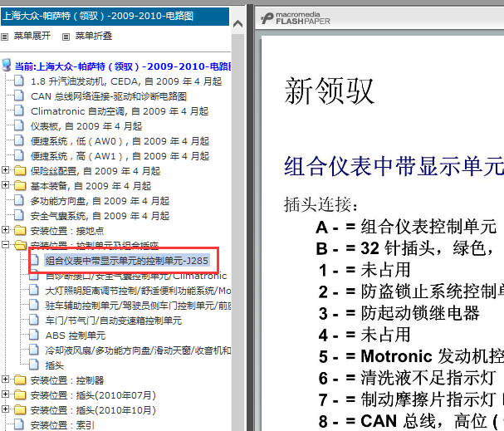
Task: Expand the 安装位置:控制器 folder
Action: click(5, 380)
